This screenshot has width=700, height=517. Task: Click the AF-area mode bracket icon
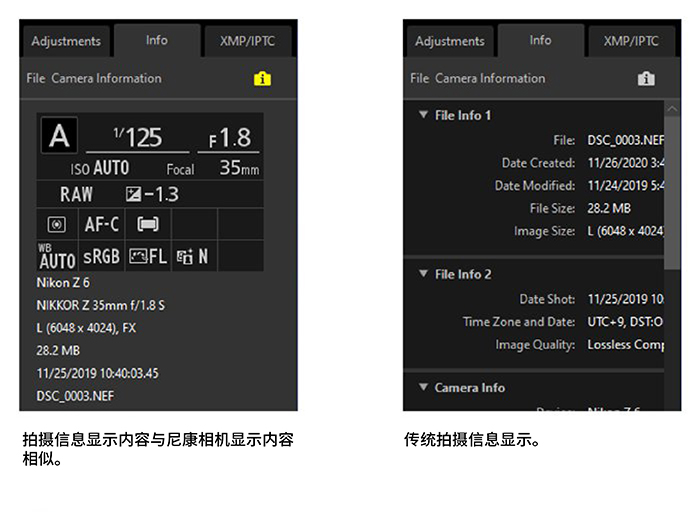(x=148, y=225)
